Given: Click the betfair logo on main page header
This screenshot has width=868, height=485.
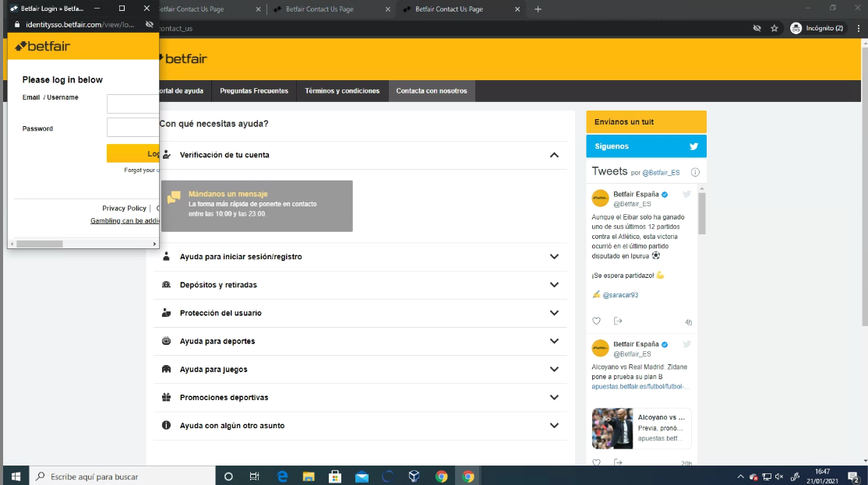Looking at the screenshot, I should point(183,58).
